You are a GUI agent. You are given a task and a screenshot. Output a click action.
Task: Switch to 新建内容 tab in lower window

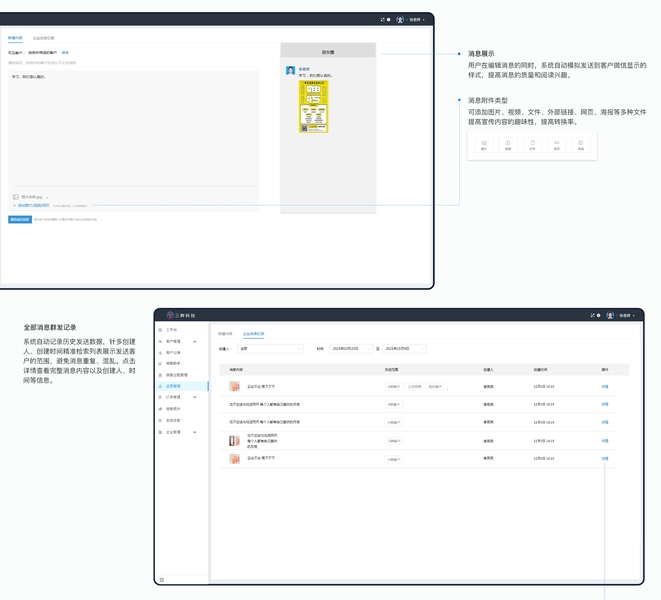(x=225, y=334)
